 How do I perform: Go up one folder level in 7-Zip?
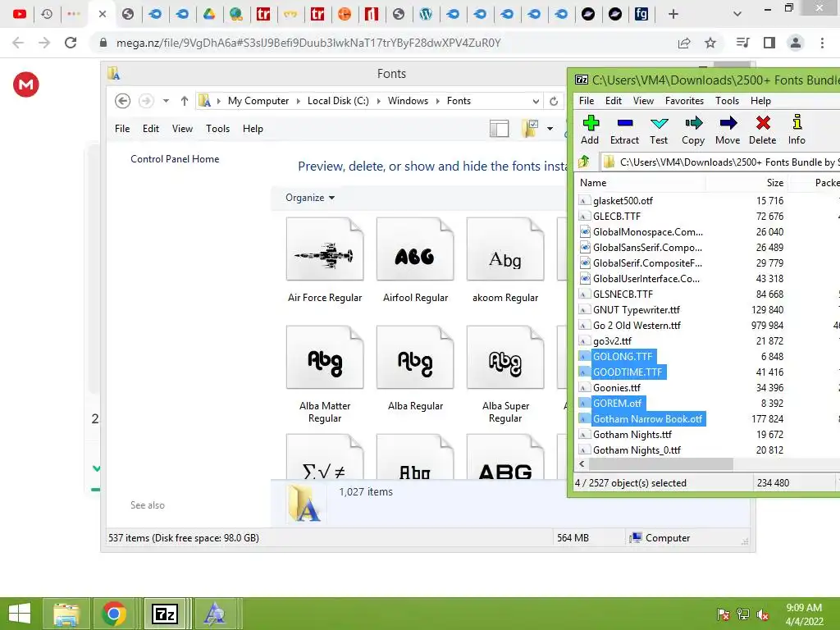584,162
